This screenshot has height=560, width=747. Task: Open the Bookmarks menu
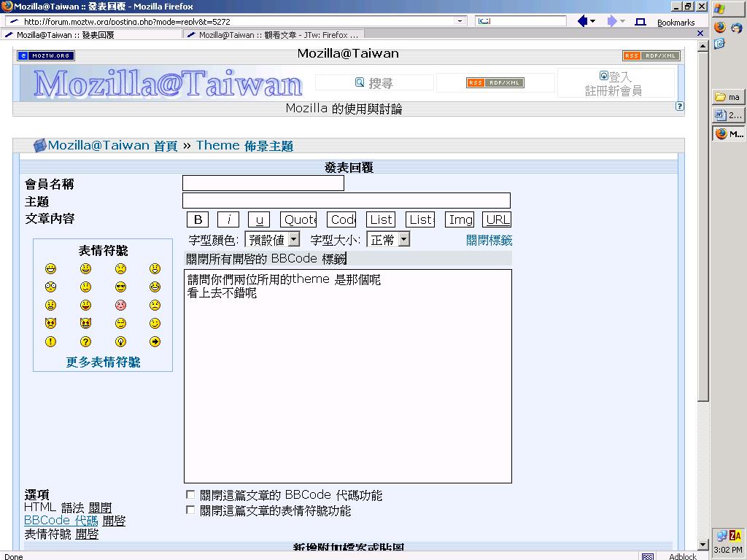coord(676,23)
